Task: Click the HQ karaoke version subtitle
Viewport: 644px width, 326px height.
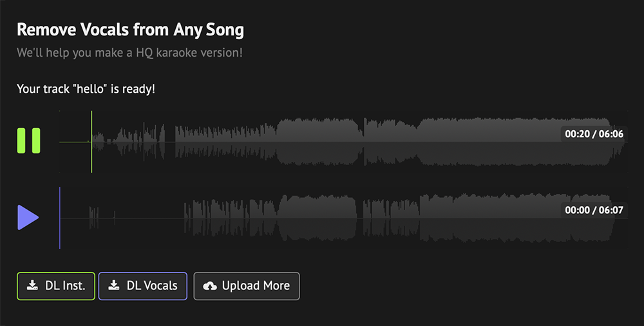Action: (129, 52)
